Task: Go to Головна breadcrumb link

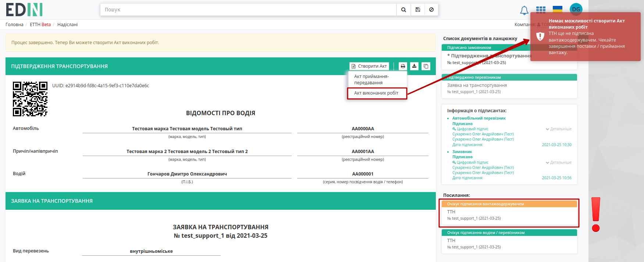Action: point(14,25)
